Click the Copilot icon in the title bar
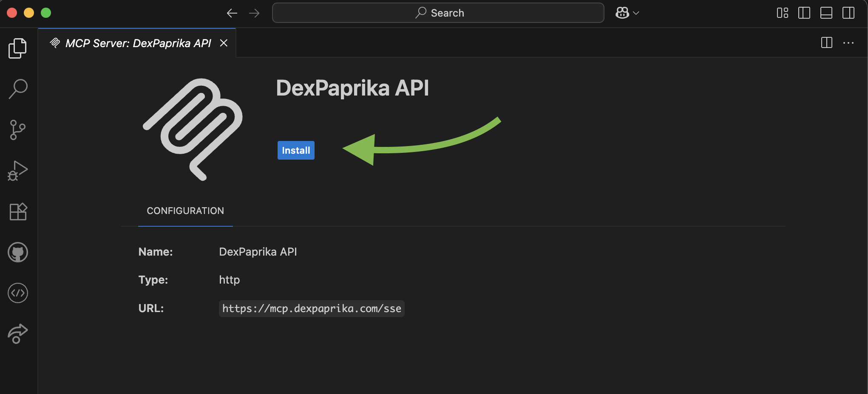Image resolution: width=868 pixels, height=394 pixels. [x=622, y=13]
